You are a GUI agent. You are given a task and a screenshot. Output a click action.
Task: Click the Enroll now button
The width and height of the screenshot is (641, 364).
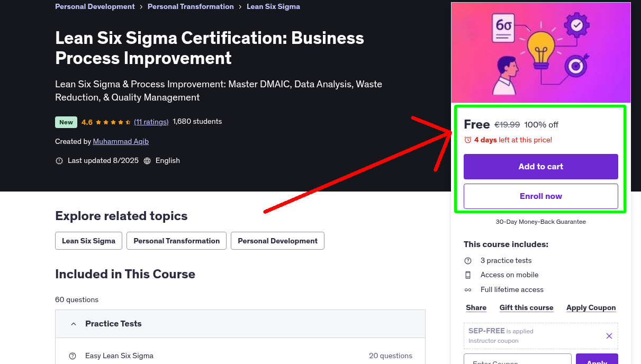click(541, 196)
